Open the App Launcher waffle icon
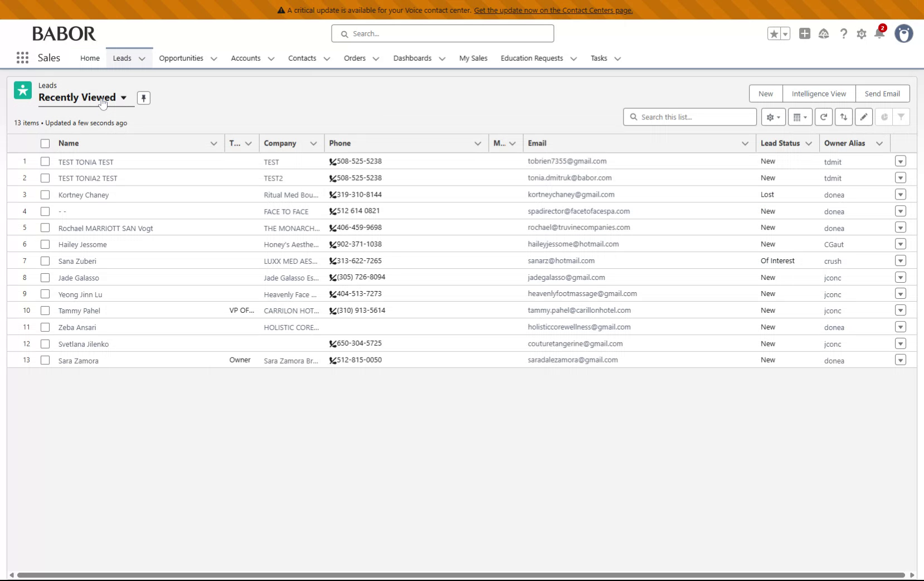This screenshot has height=581, width=924. pyautogui.click(x=22, y=57)
